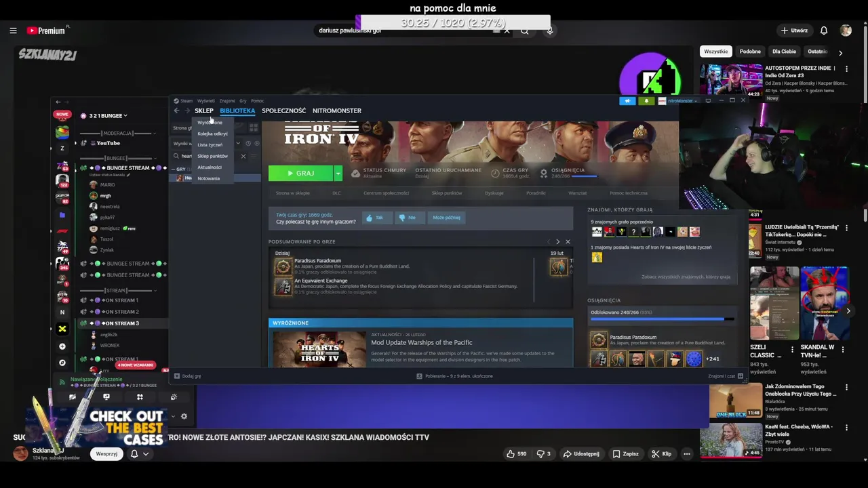This screenshot has width=868, height=488.
Task: Click the Utwórz create button
Action: (x=794, y=30)
